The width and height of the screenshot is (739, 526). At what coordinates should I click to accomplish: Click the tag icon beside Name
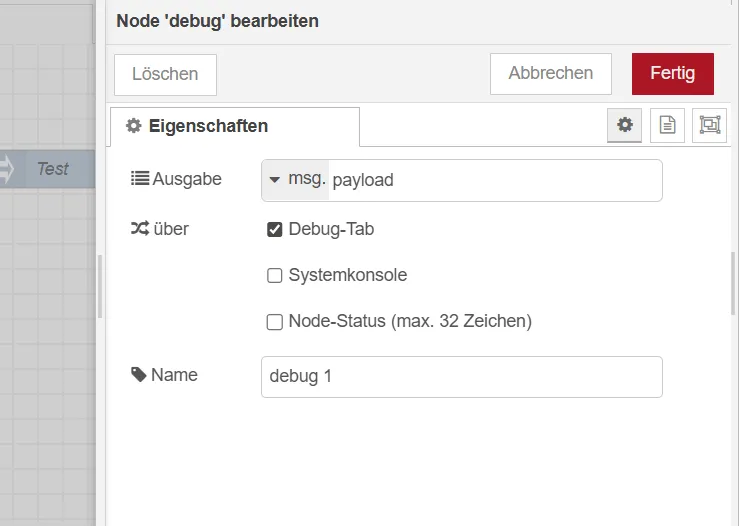139,375
